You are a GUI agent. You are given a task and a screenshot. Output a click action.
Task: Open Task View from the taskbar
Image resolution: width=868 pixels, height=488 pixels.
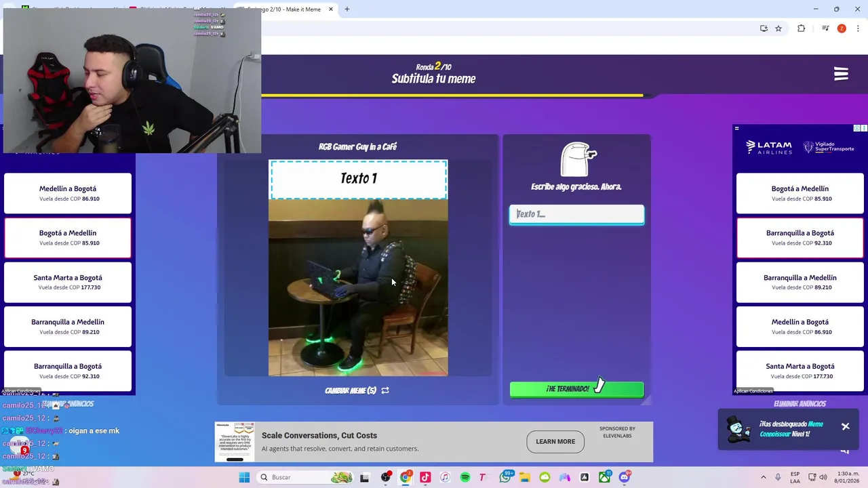364,477
